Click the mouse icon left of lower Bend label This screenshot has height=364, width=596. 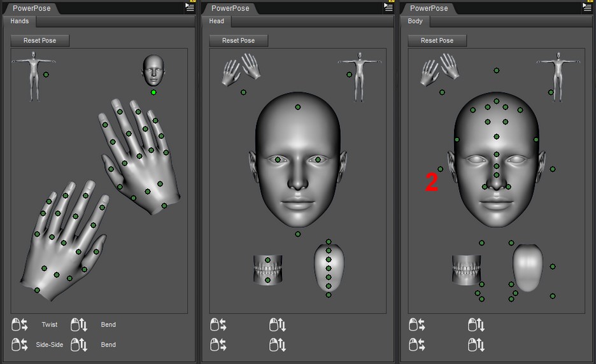[x=79, y=345]
